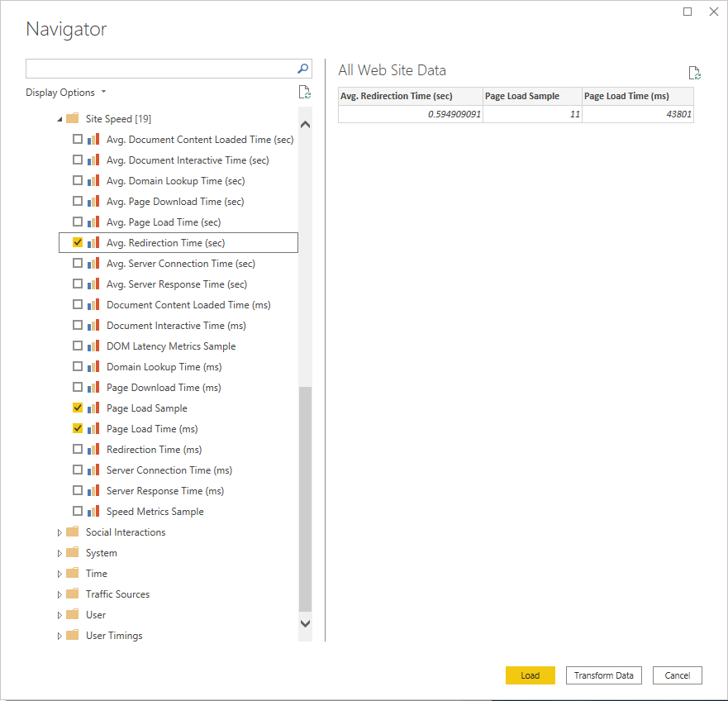Image resolution: width=728 pixels, height=701 pixels.
Task: Click the refresh icon below the search box
Action: tap(304, 93)
